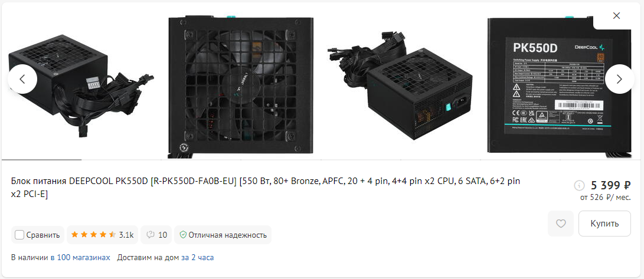The height and width of the screenshot is (279, 644).
Task: Open the DEEPCOOL PK550D product title
Action: click(x=266, y=188)
